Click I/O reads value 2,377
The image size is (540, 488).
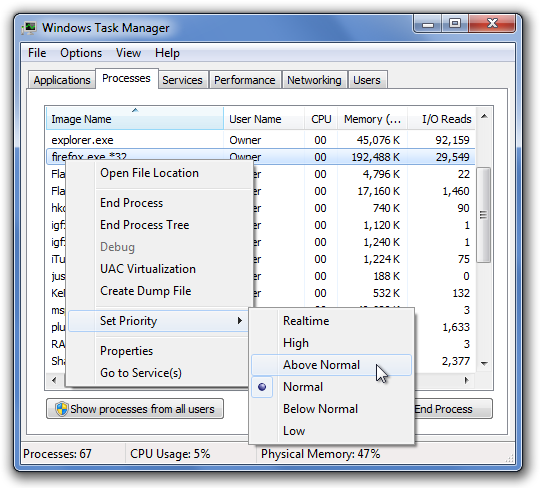456,361
